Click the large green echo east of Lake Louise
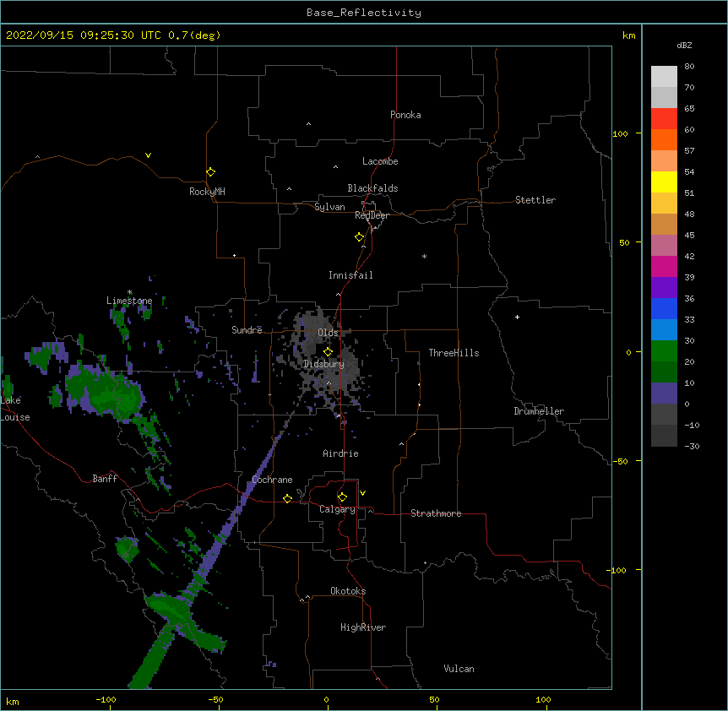Screen dimensions: 728x711 (105, 392)
